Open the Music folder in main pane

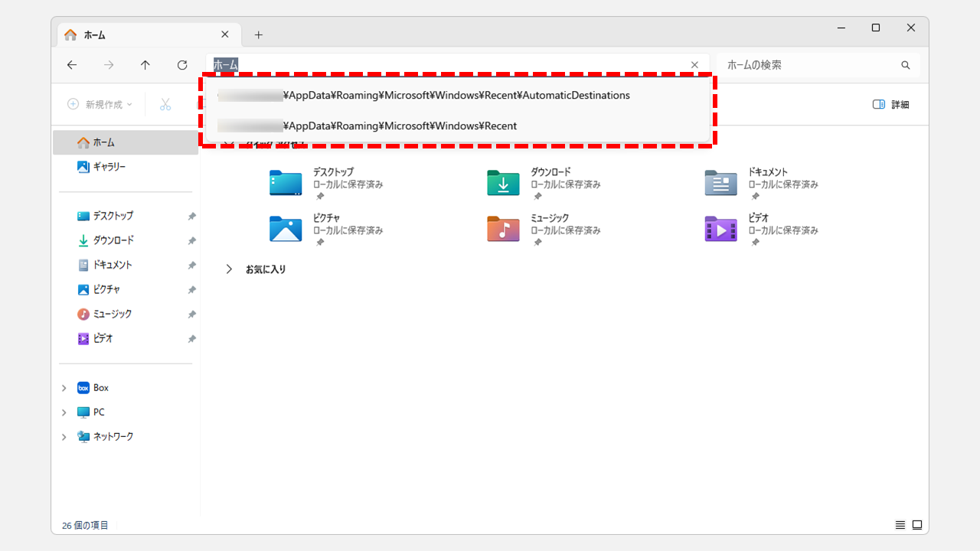pos(503,229)
